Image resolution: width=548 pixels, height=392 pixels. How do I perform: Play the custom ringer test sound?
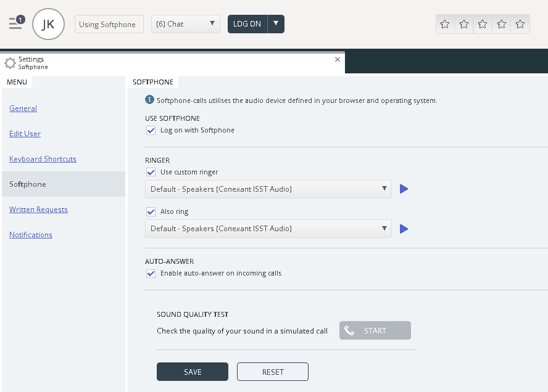coord(404,189)
